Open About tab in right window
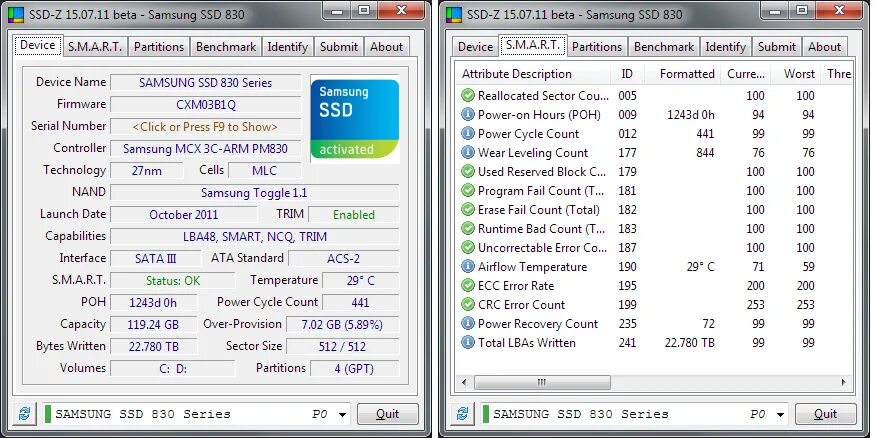Viewport: 874px width, 438px height. (824, 47)
